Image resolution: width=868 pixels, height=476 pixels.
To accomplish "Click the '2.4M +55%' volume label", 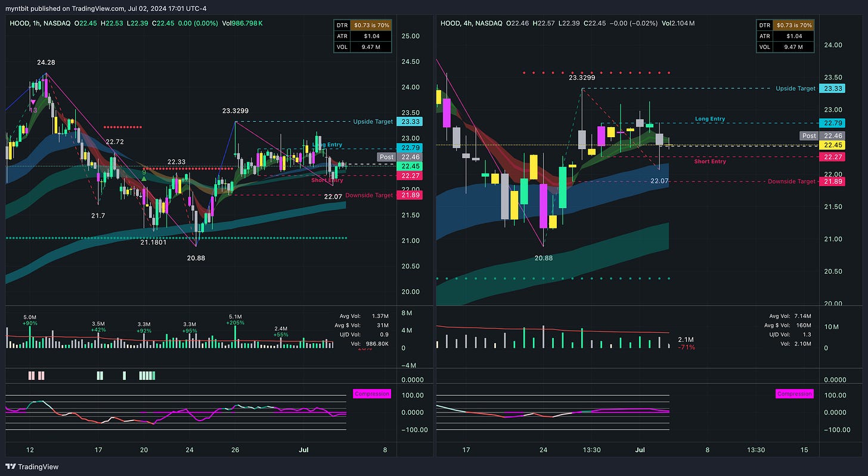I will point(282,332).
